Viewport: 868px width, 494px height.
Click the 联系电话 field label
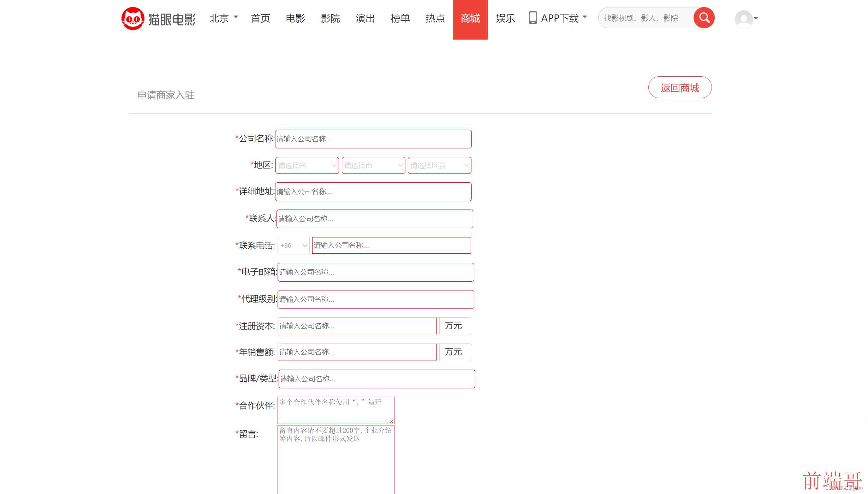[x=255, y=246]
